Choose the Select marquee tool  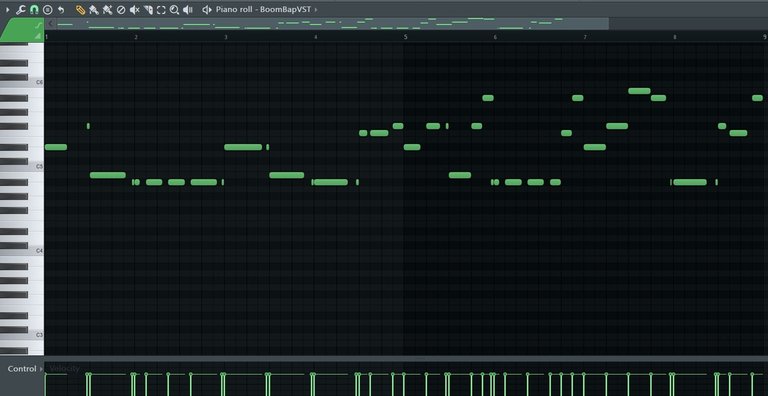[x=161, y=10]
